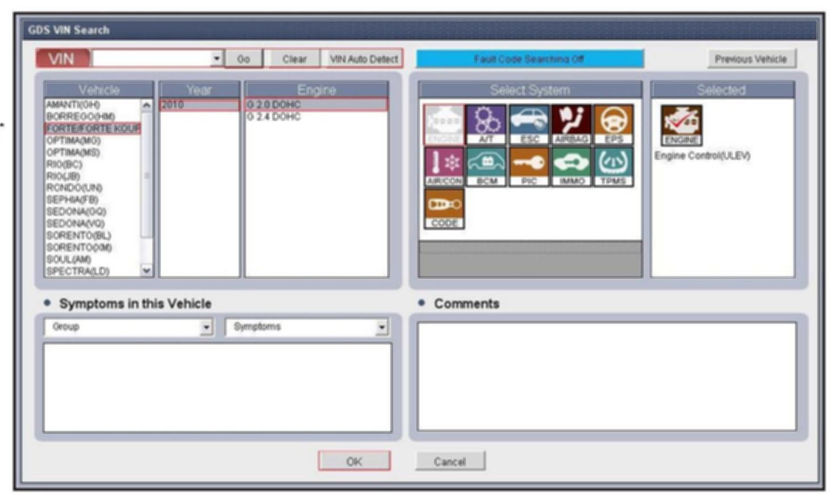Select the EPS steering system icon
Viewport: 831px width, 504px height.
(x=613, y=124)
